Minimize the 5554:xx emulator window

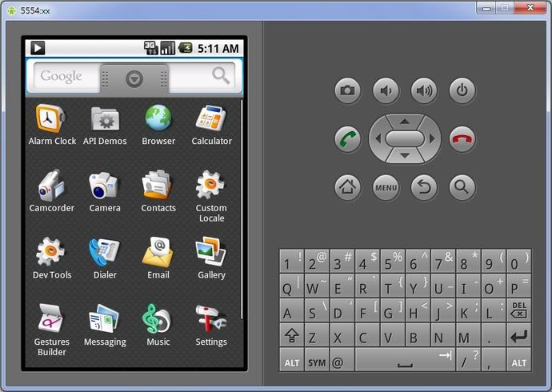coord(487,8)
